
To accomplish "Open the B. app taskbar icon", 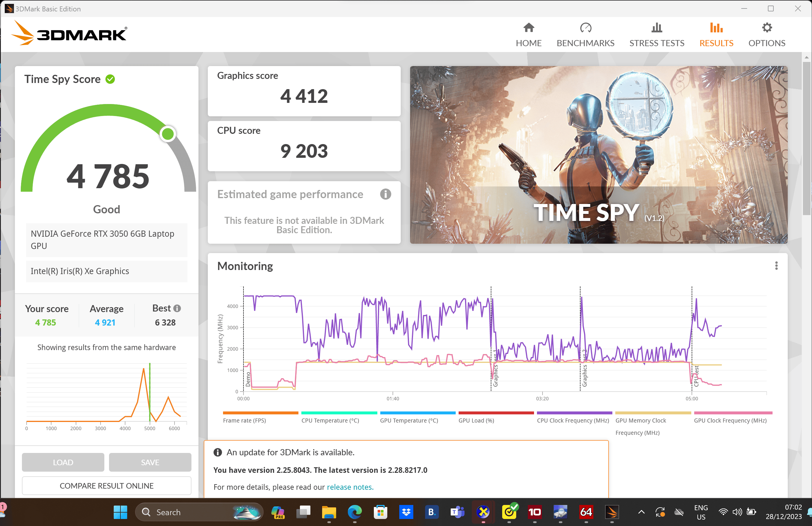I will coord(432,512).
